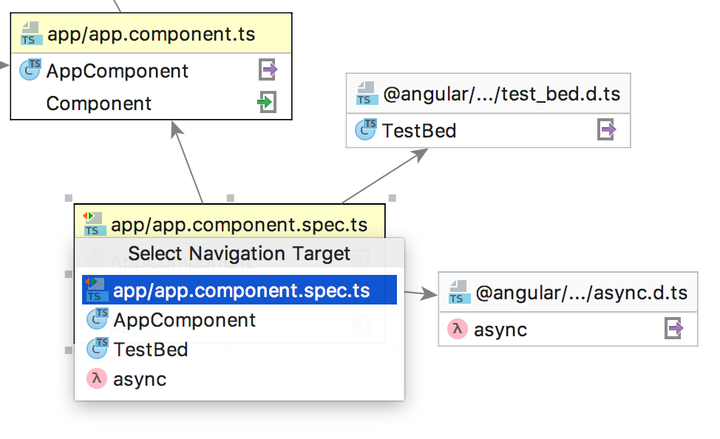Click lambda icon next to async in popup
Screen dimensions: 720x439
pyautogui.click(x=97, y=379)
